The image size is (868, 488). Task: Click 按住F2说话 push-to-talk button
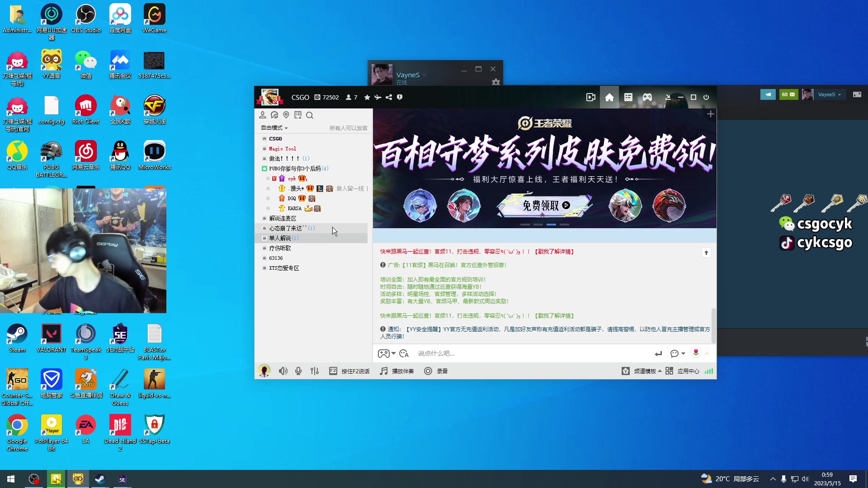(349, 371)
